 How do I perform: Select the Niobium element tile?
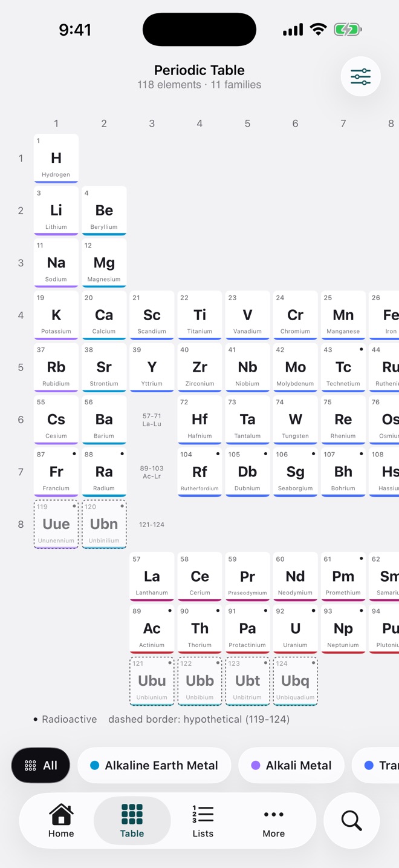click(247, 367)
